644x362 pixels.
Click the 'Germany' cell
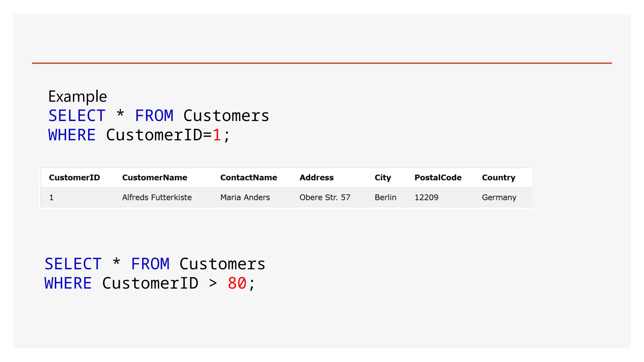click(x=499, y=198)
